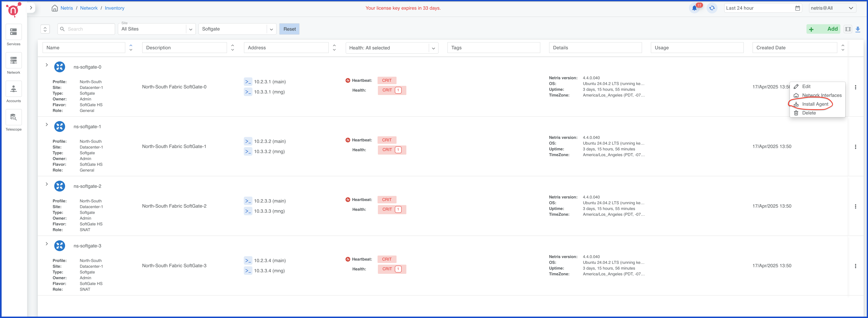Image resolution: width=868 pixels, height=318 pixels.
Task: Open the Accounts section in sidebar
Action: tap(14, 92)
